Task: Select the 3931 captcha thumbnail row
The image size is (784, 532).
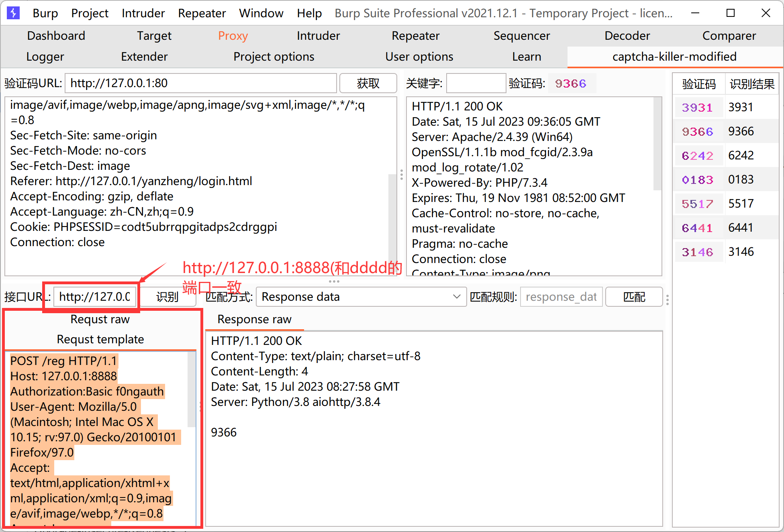Action: 698,108
